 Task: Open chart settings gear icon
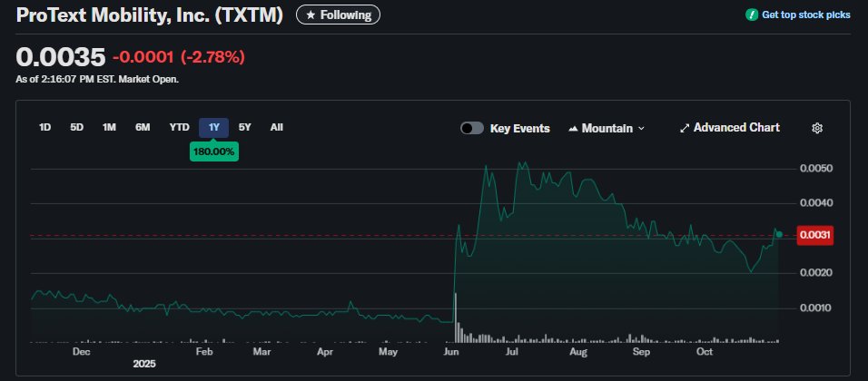tap(817, 128)
